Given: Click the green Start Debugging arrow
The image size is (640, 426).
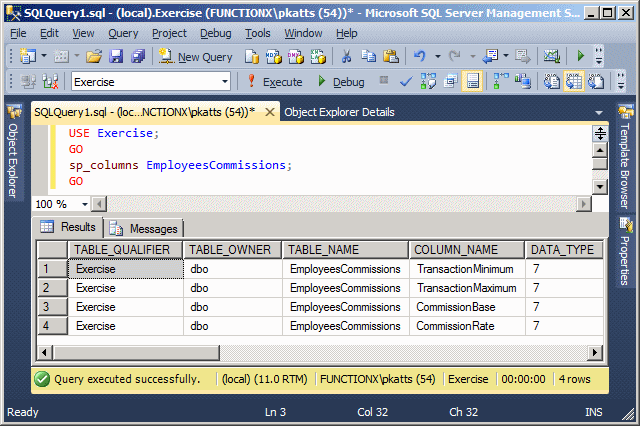Looking at the screenshot, I should tap(580, 55).
